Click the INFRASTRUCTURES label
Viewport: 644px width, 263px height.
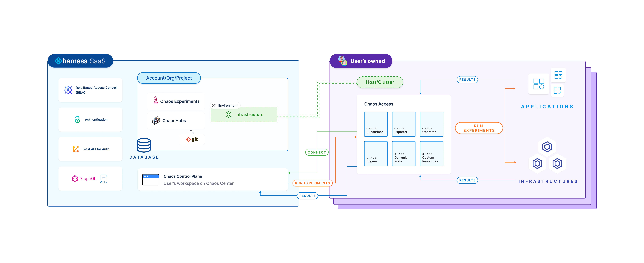[x=548, y=181]
